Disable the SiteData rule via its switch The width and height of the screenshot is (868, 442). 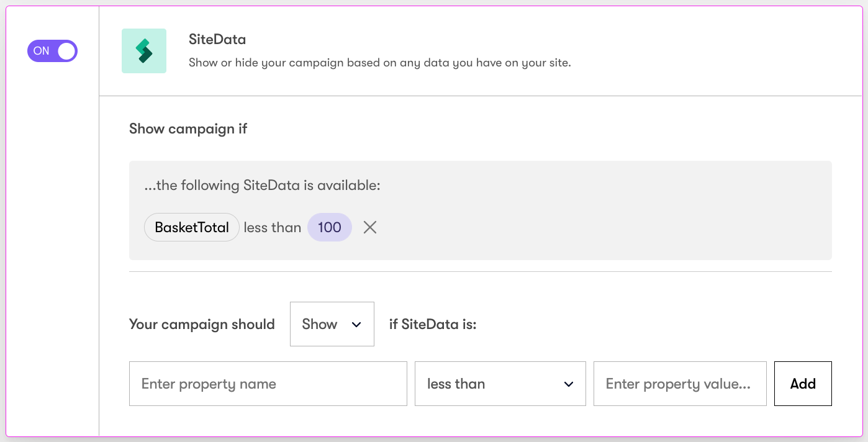[x=52, y=51]
